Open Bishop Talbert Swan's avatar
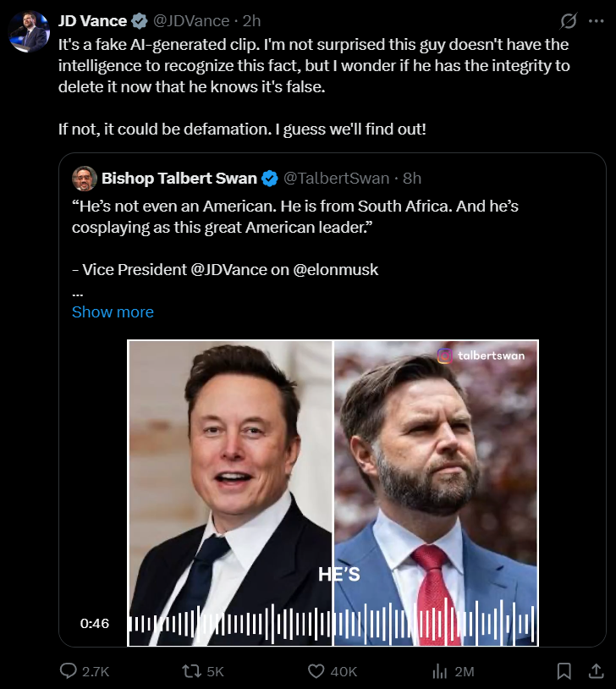Screen dimensions: 616x689 84,179
